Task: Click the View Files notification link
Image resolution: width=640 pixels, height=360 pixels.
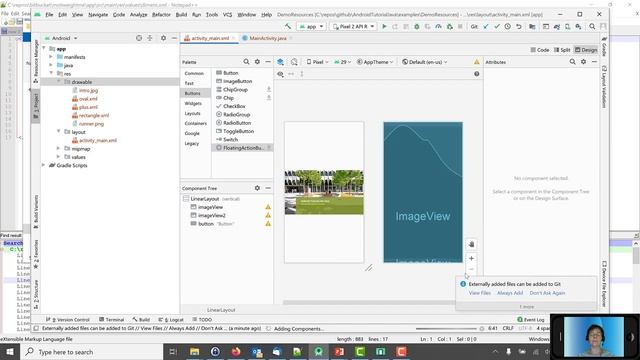Action: (x=480, y=293)
